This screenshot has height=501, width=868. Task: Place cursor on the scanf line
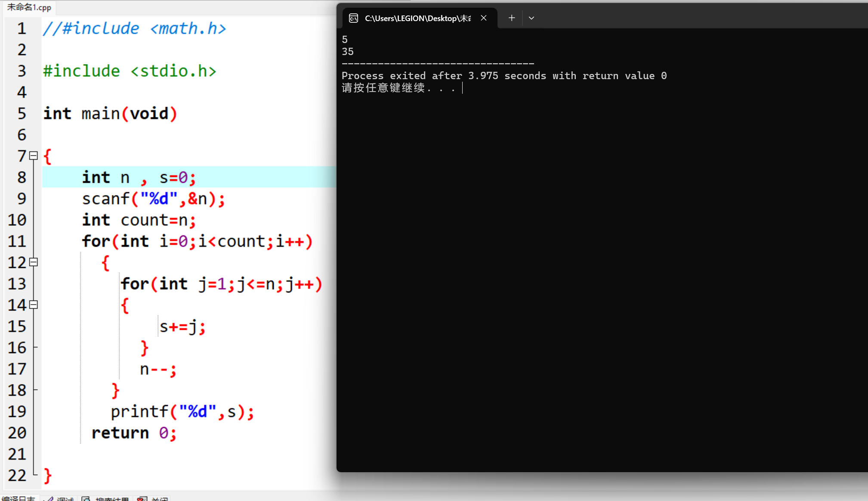pyautogui.click(x=153, y=199)
